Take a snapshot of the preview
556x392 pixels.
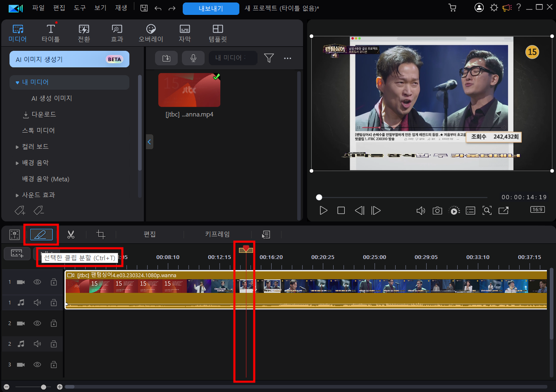point(437,211)
